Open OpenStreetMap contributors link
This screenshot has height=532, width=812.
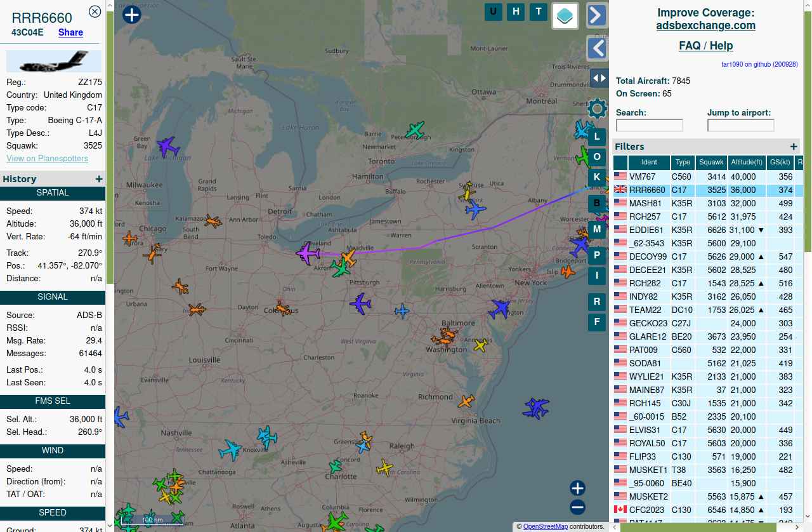(x=546, y=526)
